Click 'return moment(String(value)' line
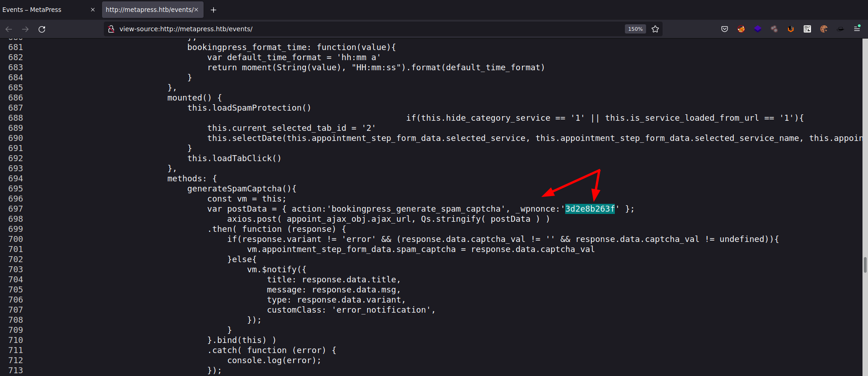 point(376,67)
